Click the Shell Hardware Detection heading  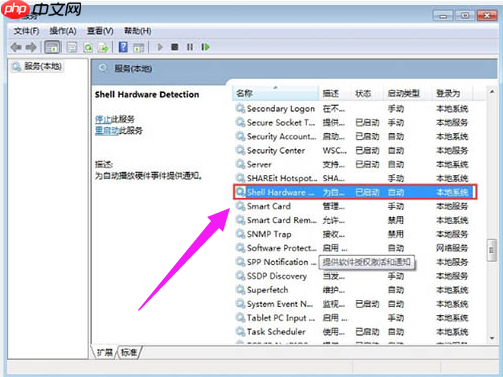(147, 95)
